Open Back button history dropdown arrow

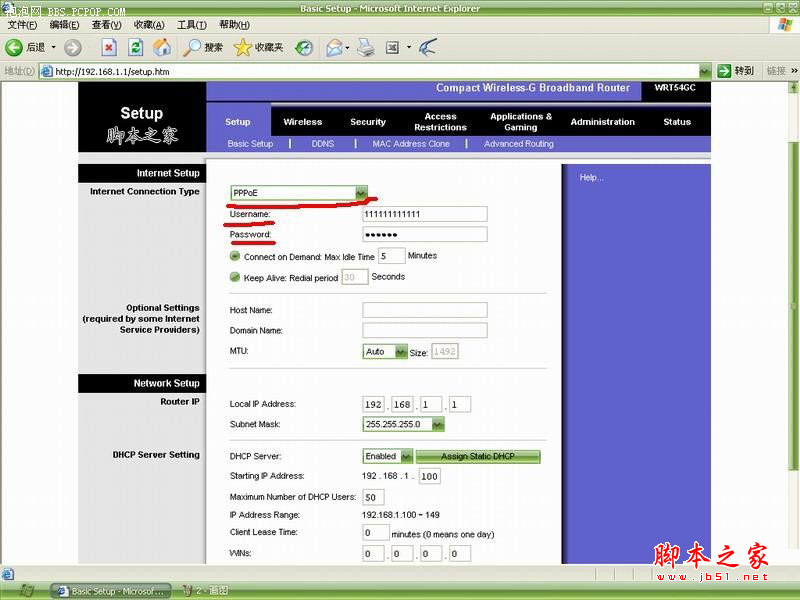click(54, 47)
